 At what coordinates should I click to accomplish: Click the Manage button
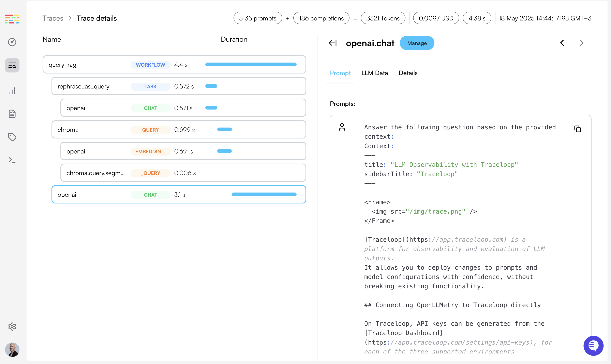click(x=417, y=43)
